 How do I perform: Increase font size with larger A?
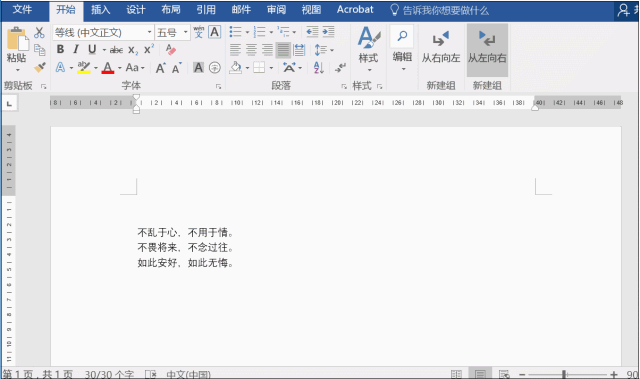click(x=160, y=68)
